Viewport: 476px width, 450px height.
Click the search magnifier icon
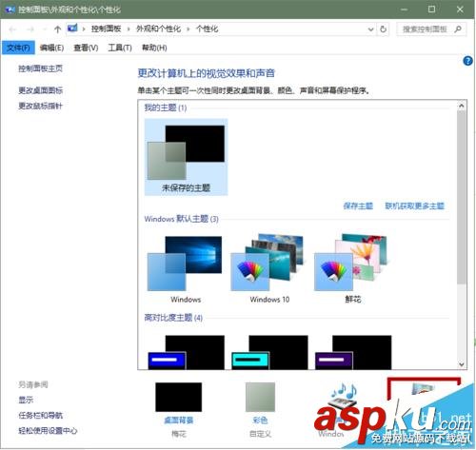pyautogui.click(x=458, y=29)
